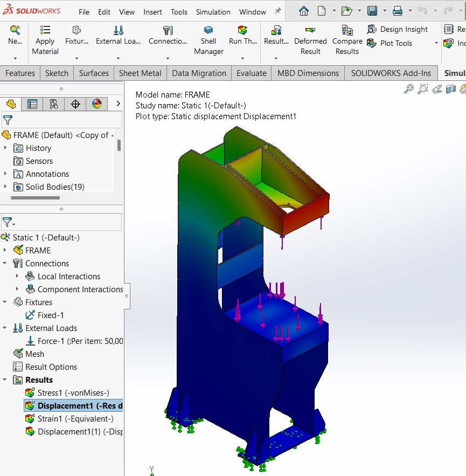The height and width of the screenshot is (476, 466).
Task: Select the Fixed-1 fixture item
Action: click(x=52, y=315)
